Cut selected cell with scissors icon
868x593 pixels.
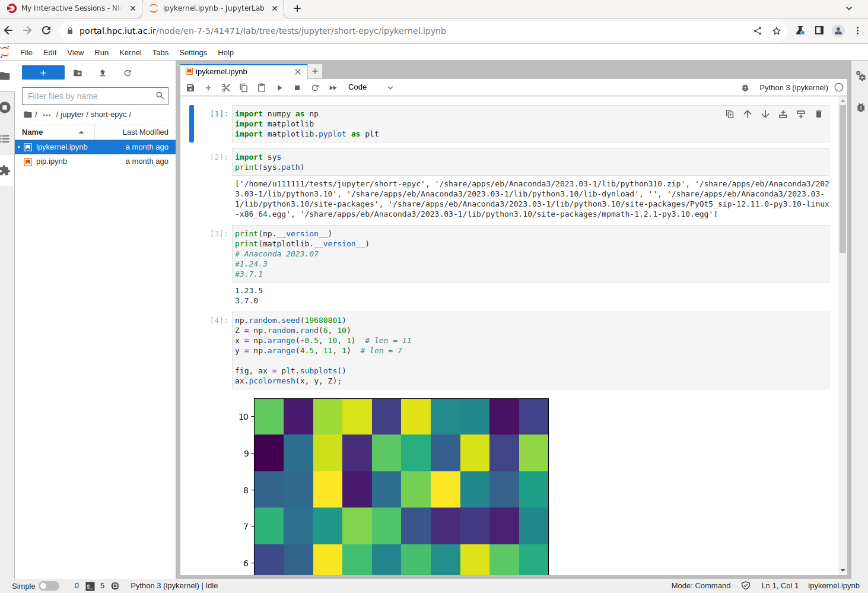[226, 88]
